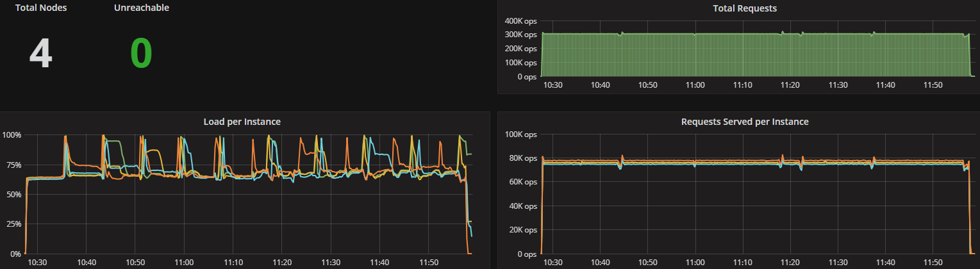Click 11:40 on the Total Requests time axis
The height and width of the screenshot is (269, 980).
coord(886,85)
